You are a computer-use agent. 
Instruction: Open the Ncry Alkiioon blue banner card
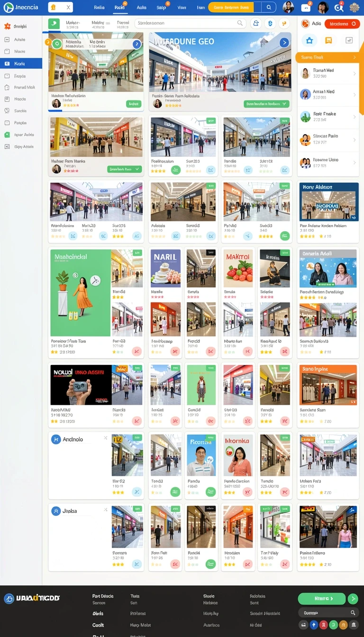coord(328,201)
